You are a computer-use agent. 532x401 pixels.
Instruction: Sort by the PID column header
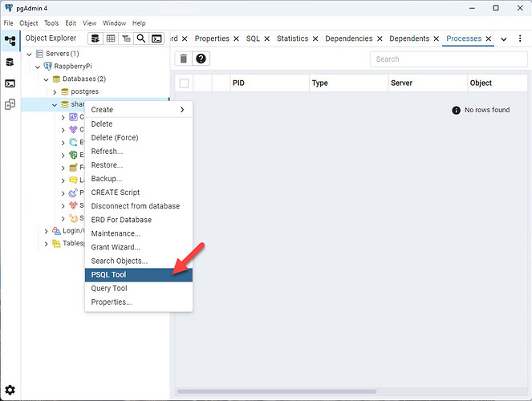[x=270, y=83]
